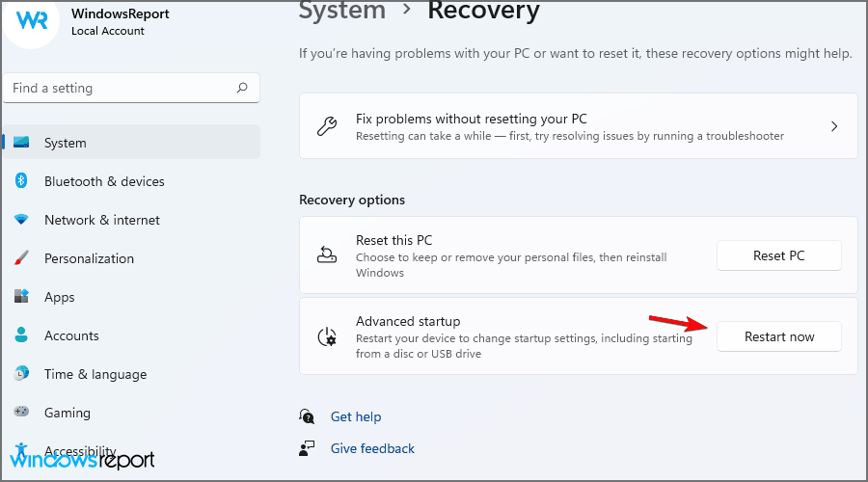Click the WindowsReport account name
This screenshot has height=482, width=868.
pos(121,13)
